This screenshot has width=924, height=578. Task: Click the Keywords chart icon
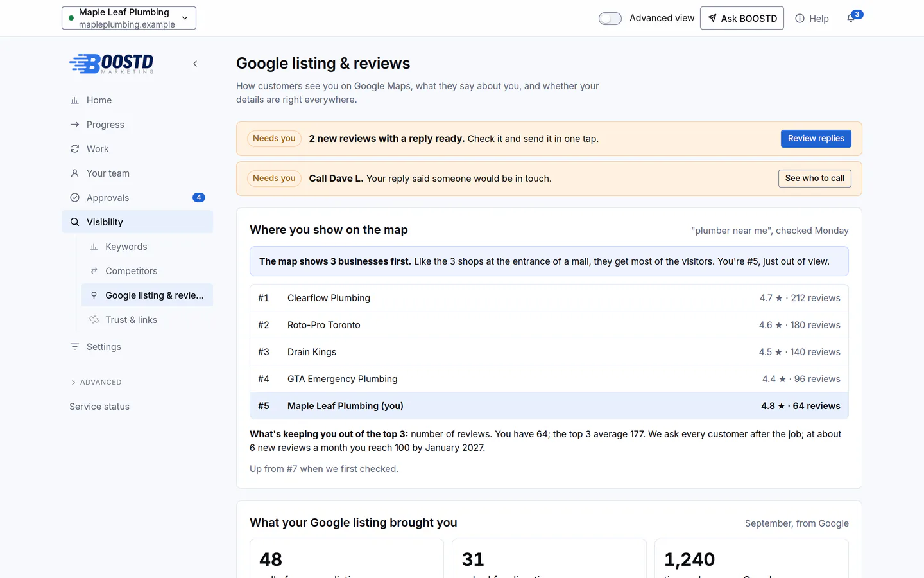point(94,247)
